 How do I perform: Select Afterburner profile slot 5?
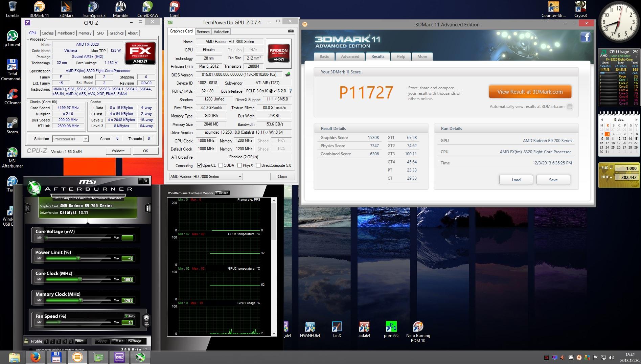click(71, 341)
